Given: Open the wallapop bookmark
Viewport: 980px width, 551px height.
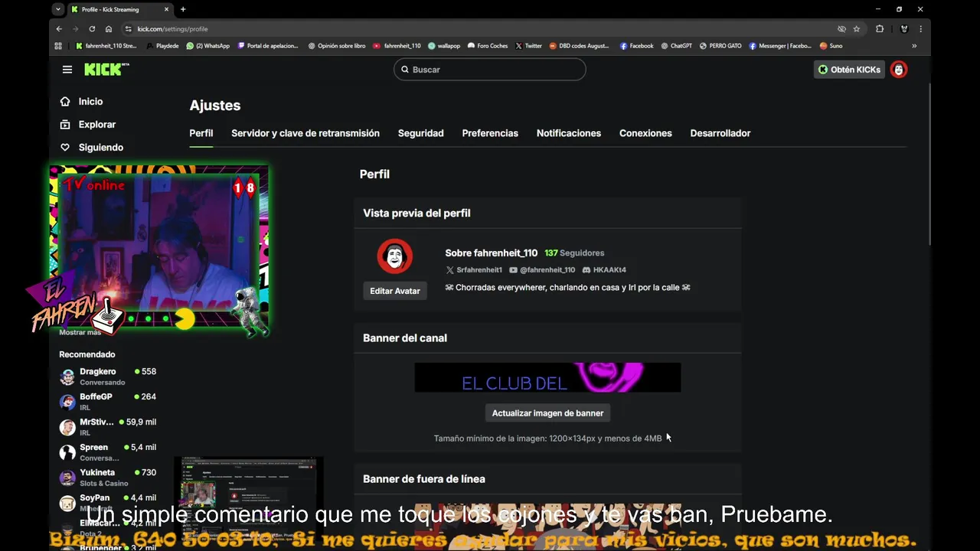Looking at the screenshot, I should pos(444,46).
